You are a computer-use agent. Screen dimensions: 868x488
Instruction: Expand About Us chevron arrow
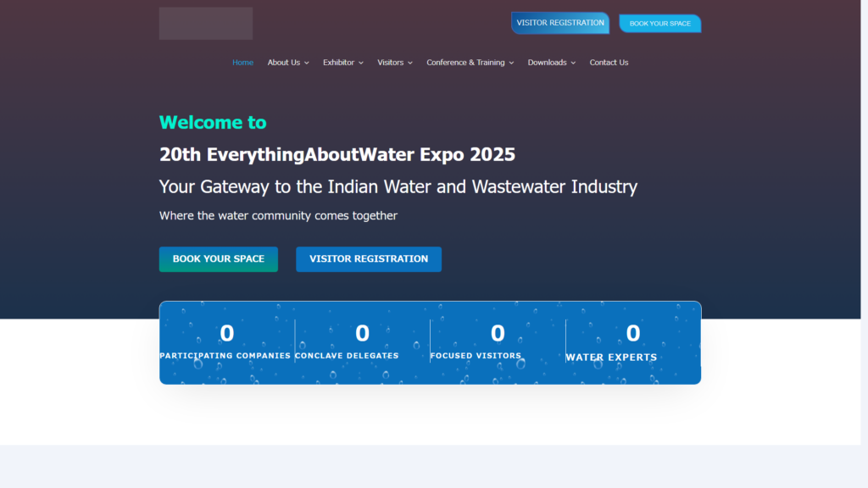[x=307, y=63]
